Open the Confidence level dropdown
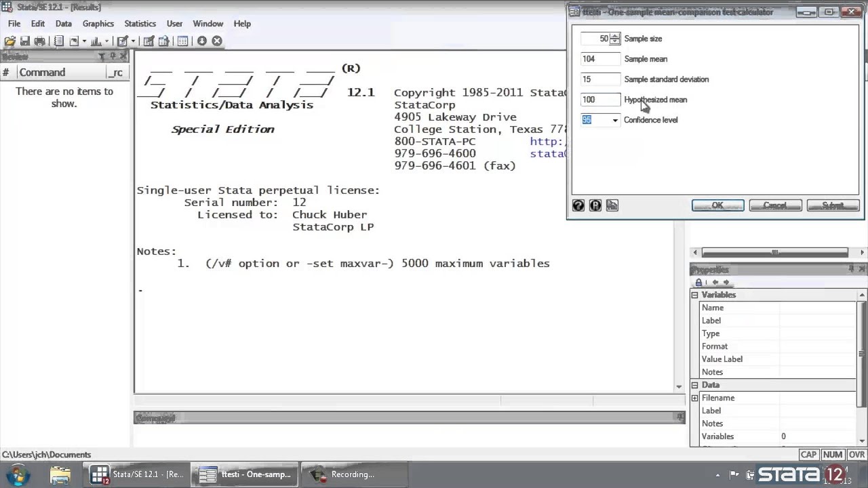 [x=615, y=121]
